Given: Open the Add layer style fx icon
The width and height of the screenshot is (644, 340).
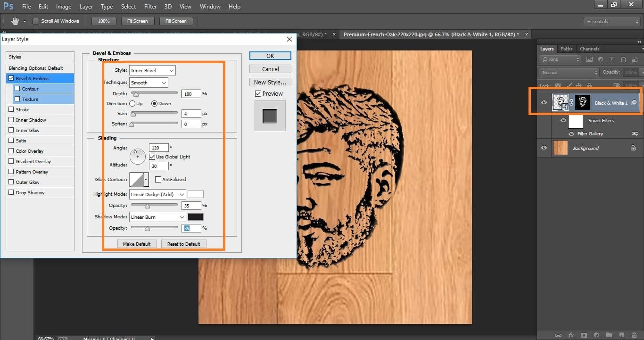Looking at the screenshot, I should click(571, 335).
